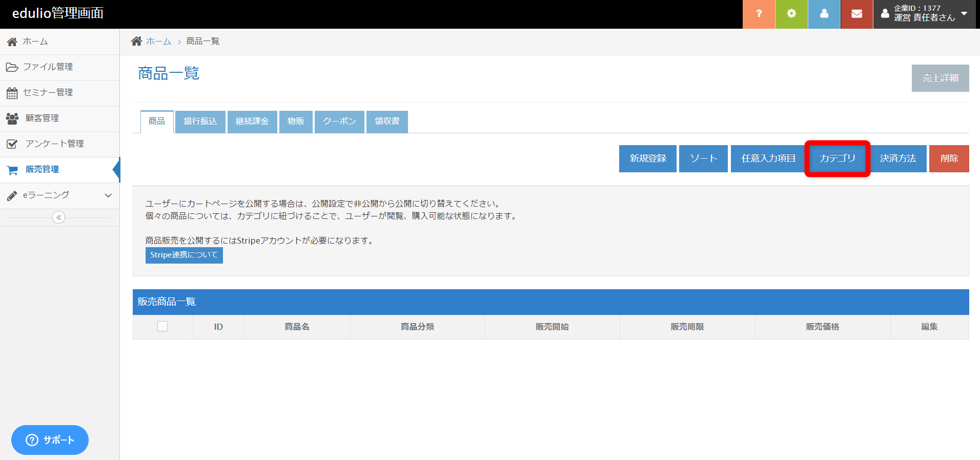Click the 新規登録 button
The image size is (980, 460).
(x=648, y=158)
